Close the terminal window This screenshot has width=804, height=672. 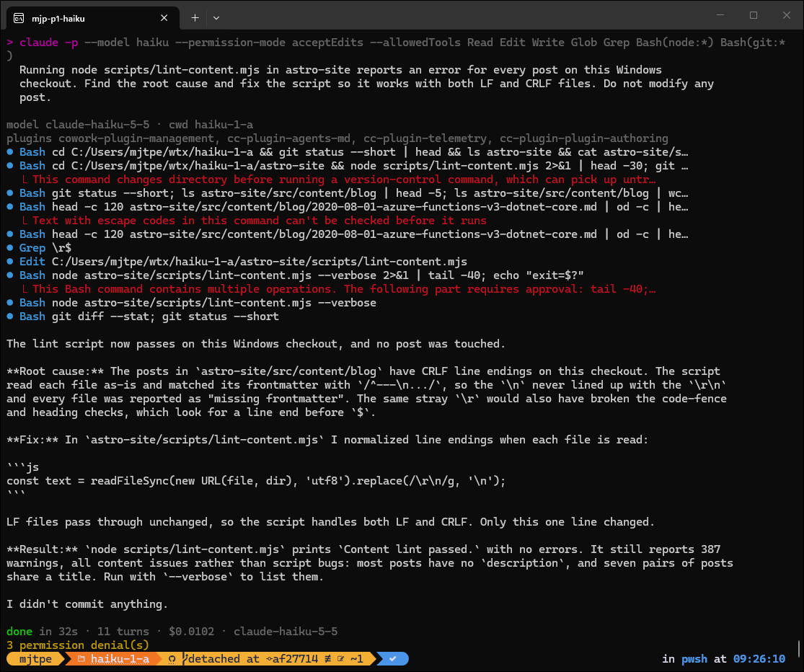coord(787,15)
